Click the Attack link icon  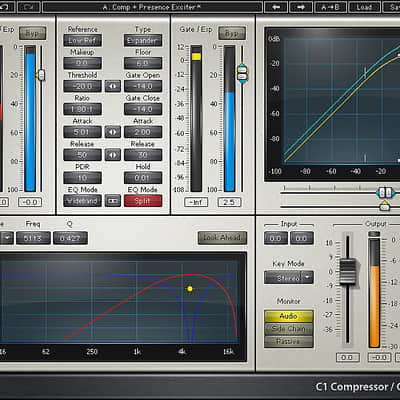pyautogui.click(x=113, y=132)
